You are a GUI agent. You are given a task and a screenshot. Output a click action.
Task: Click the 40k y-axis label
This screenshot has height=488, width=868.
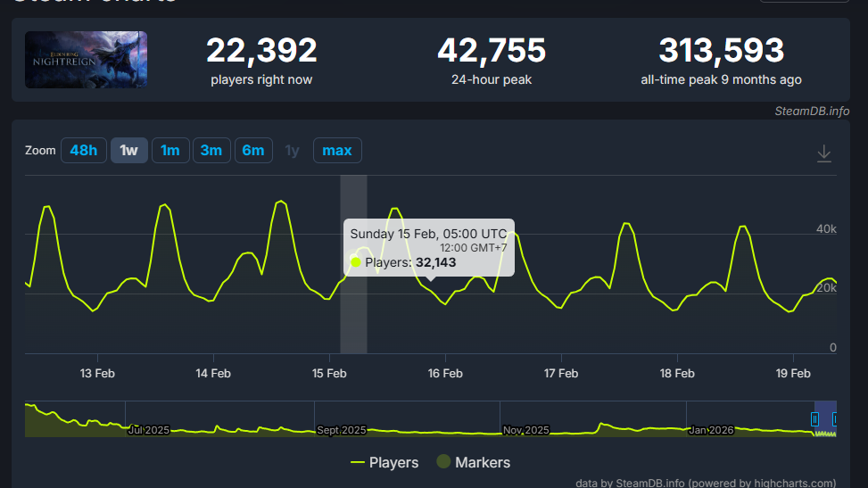point(826,228)
